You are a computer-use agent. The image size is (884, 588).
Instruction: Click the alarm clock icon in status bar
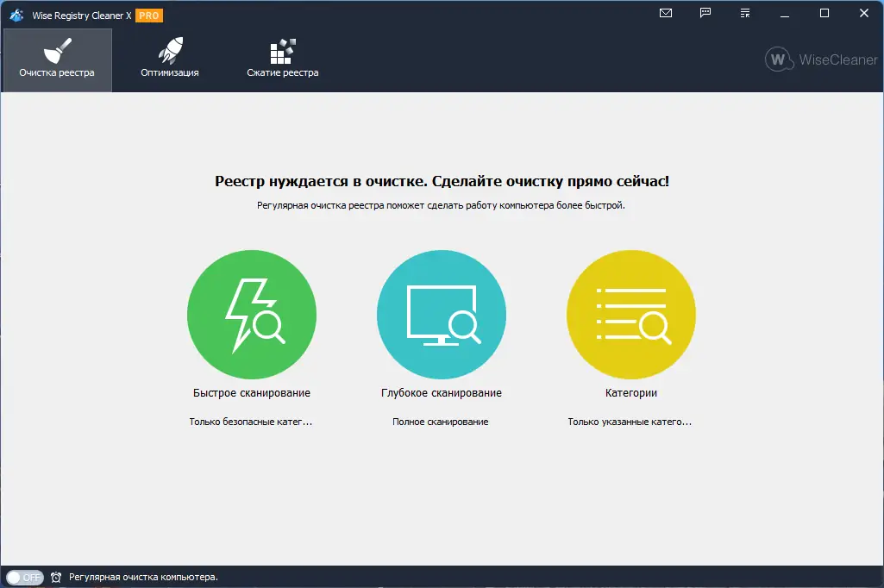click(x=55, y=578)
